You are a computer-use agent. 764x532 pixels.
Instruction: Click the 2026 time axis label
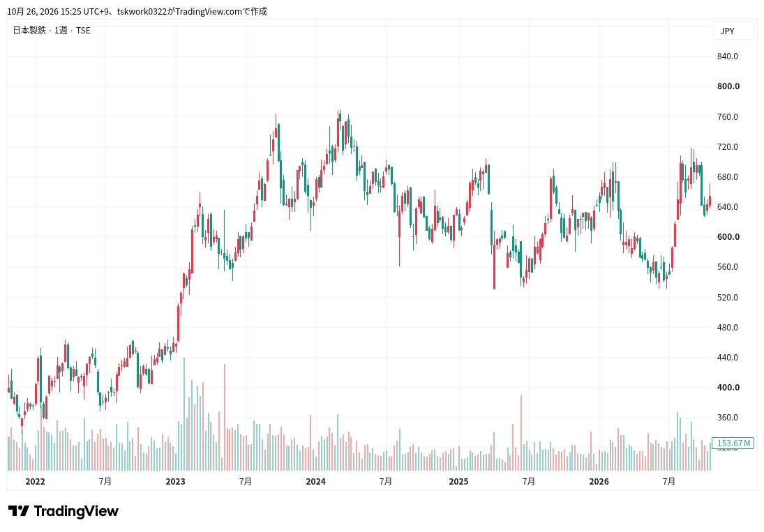(x=599, y=482)
